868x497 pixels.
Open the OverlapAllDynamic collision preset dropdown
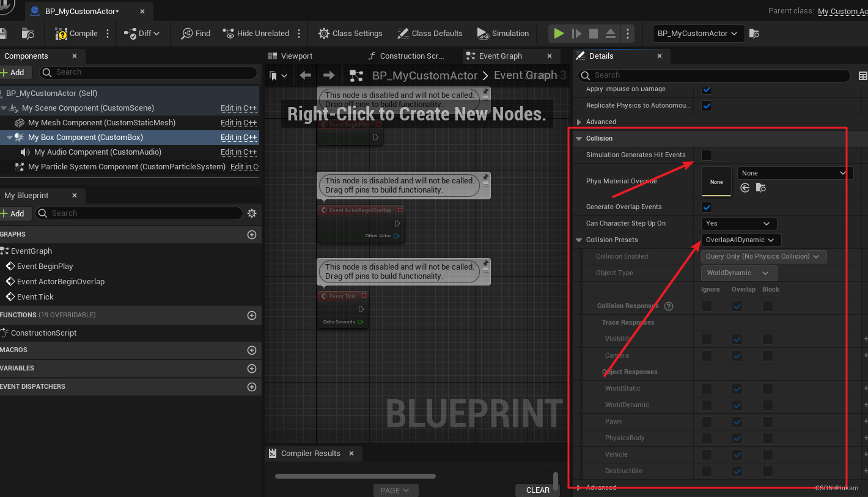(741, 240)
